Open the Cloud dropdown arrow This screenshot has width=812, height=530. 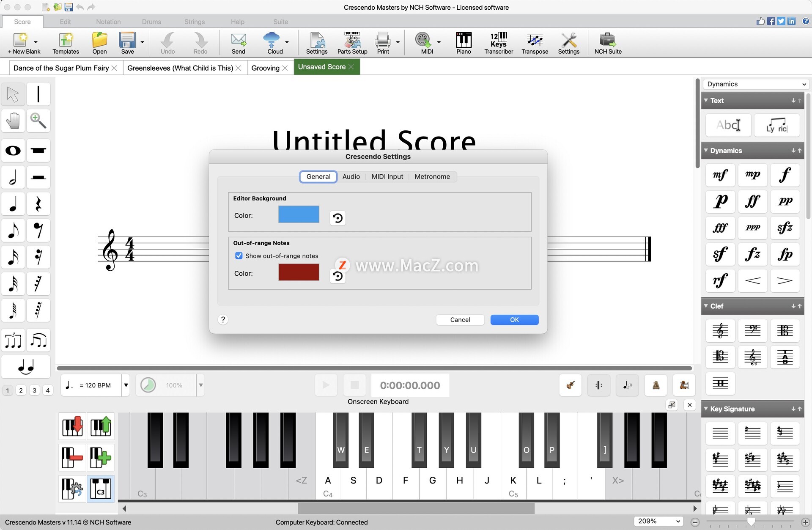tap(287, 42)
